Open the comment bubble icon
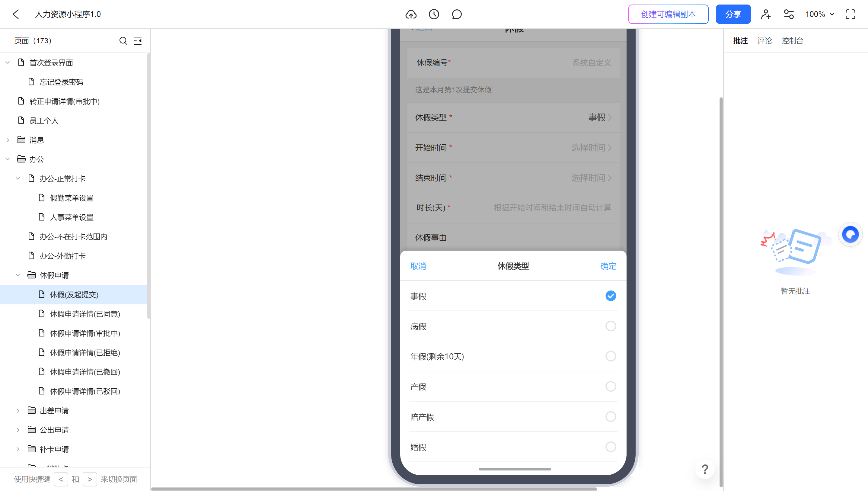The image size is (868, 491). (457, 14)
